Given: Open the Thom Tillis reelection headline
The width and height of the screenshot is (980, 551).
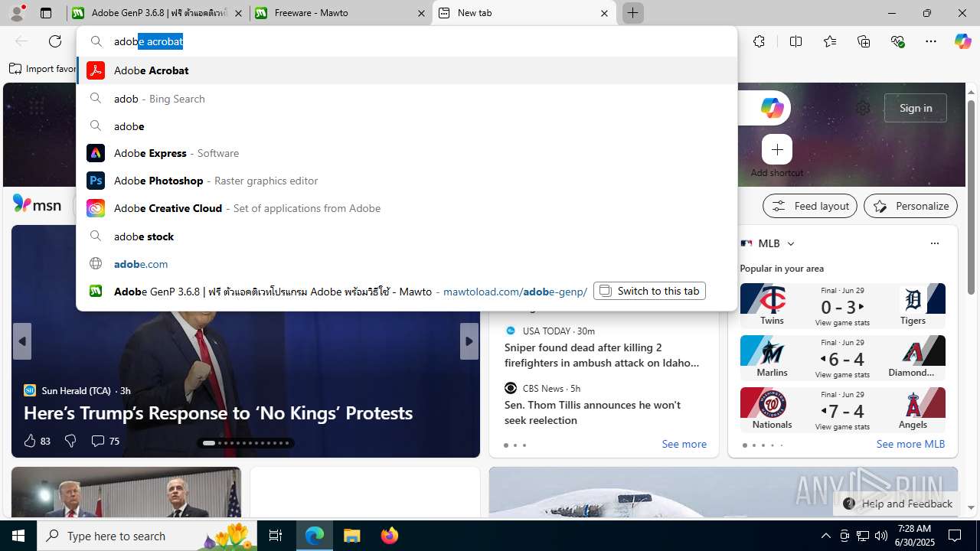Looking at the screenshot, I should (593, 412).
